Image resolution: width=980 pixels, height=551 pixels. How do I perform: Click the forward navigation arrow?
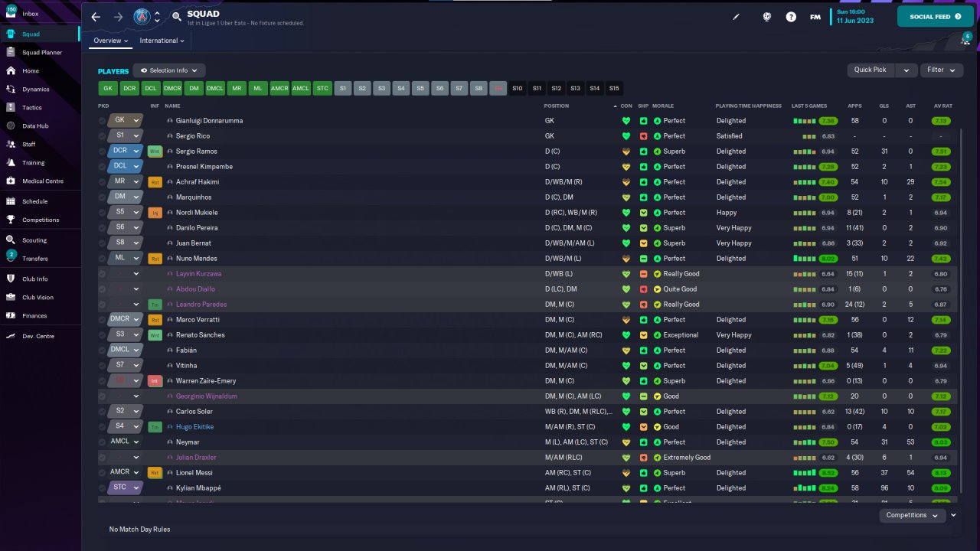[x=118, y=17]
